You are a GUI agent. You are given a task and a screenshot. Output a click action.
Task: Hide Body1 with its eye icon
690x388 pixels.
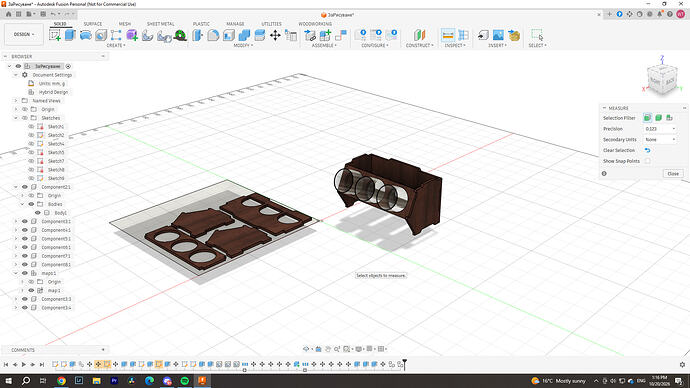38,213
